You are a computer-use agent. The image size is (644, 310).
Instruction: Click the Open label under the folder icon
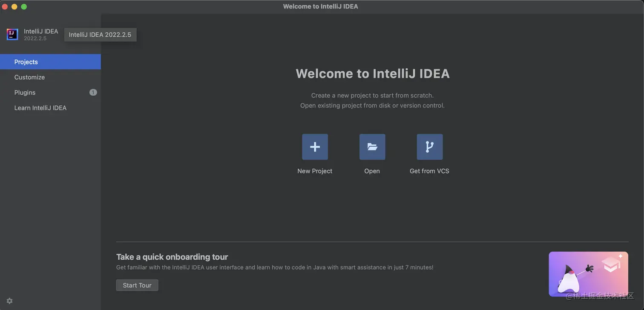(x=372, y=171)
